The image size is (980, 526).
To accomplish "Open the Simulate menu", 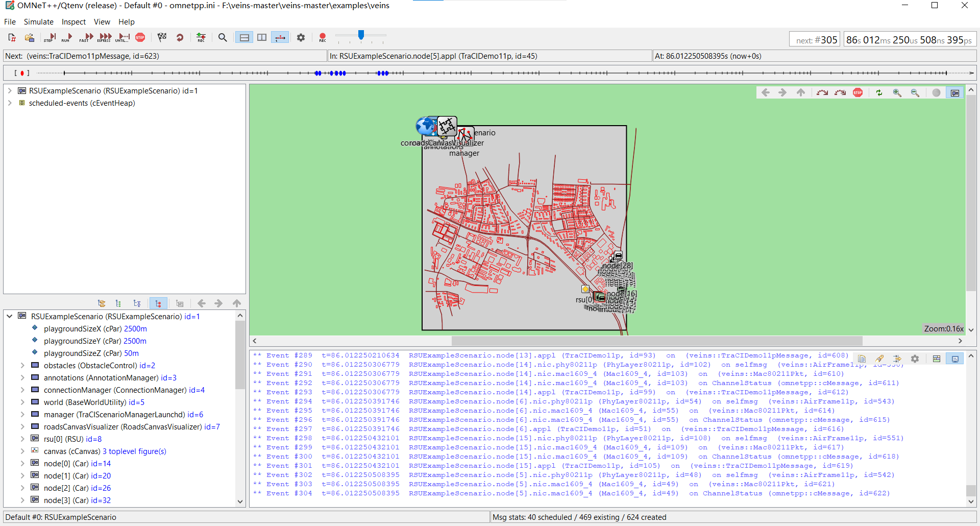I will tap(39, 22).
